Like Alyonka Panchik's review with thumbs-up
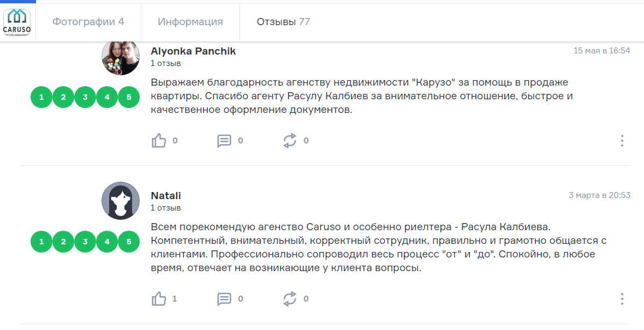644x330 pixels. tap(159, 141)
